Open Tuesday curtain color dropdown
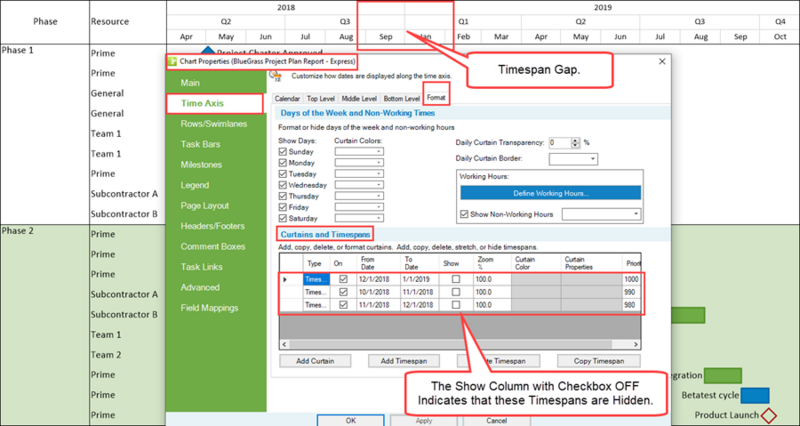800x426 pixels. click(359, 174)
